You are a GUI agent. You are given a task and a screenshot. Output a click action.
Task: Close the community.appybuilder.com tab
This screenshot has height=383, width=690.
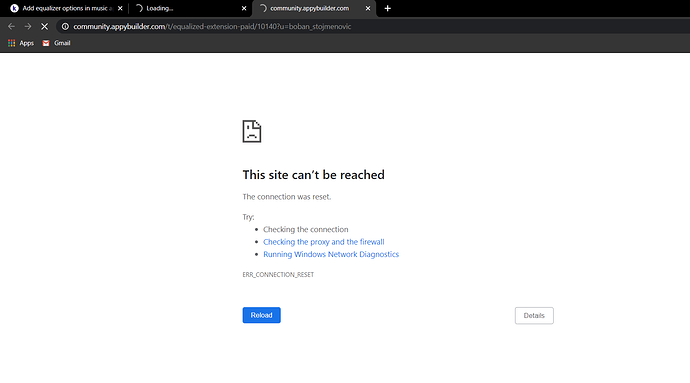tap(368, 8)
